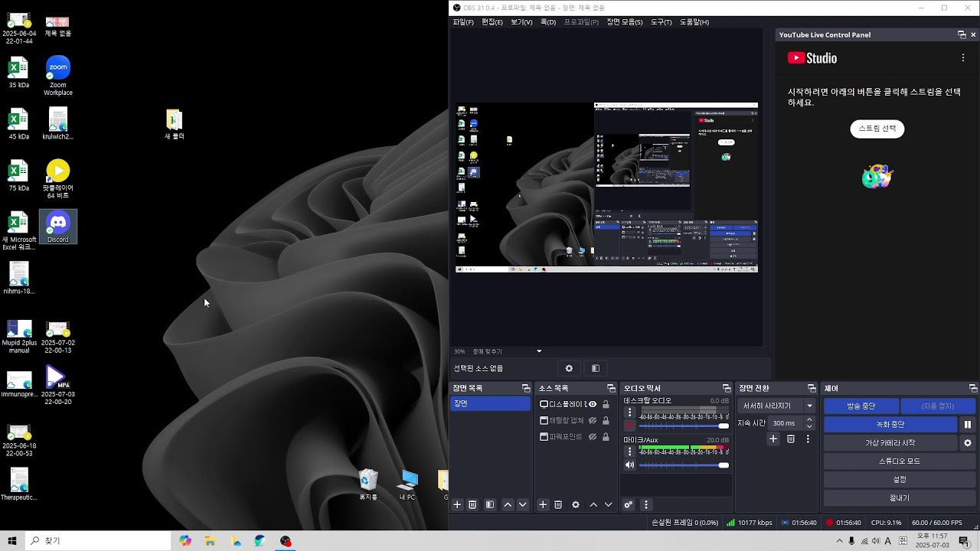The image size is (980, 551).
Task: Undock the scene transition panel
Action: coord(812,389)
